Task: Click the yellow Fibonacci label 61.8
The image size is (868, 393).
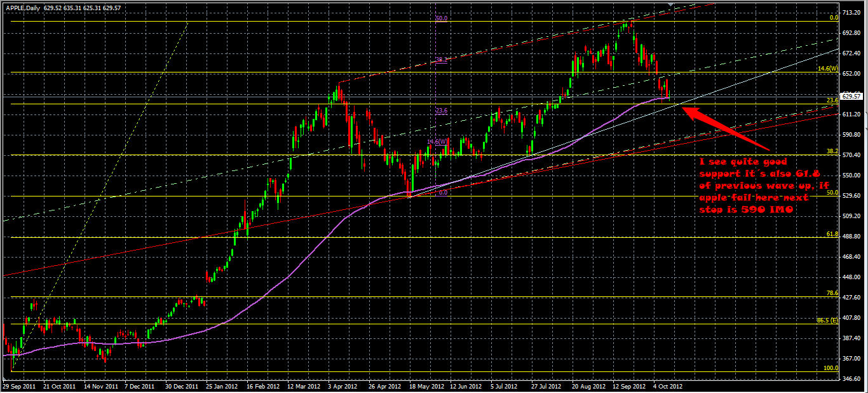Action: click(x=832, y=234)
